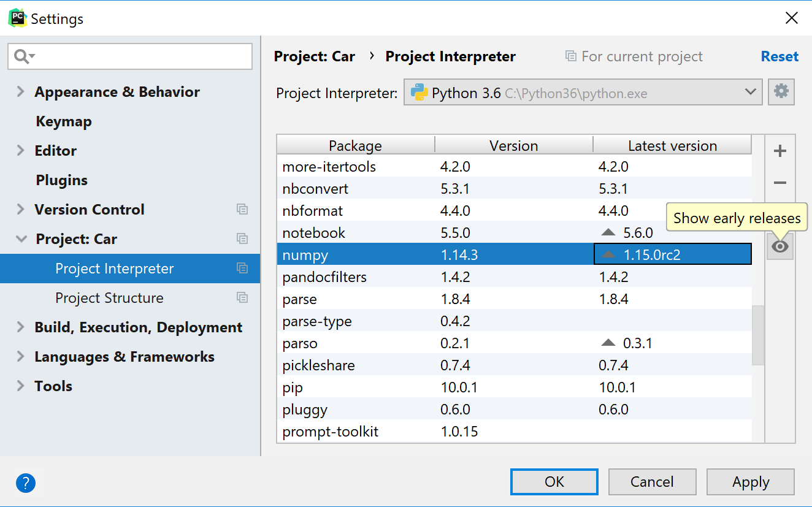The width and height of the screenshot is (812, 507).
Task: Expand Build, Execution, Deployment section
Action: click(21, 327)
